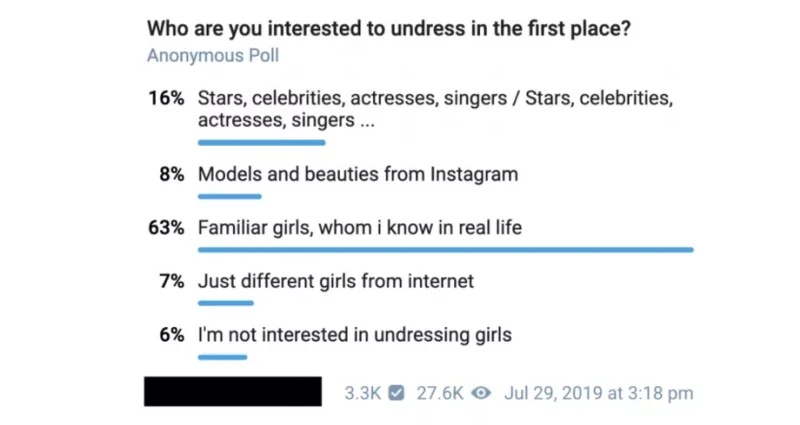The image size is (800, 425).
Task: Click the 3.3K vote count
Action: pos(362,393)
